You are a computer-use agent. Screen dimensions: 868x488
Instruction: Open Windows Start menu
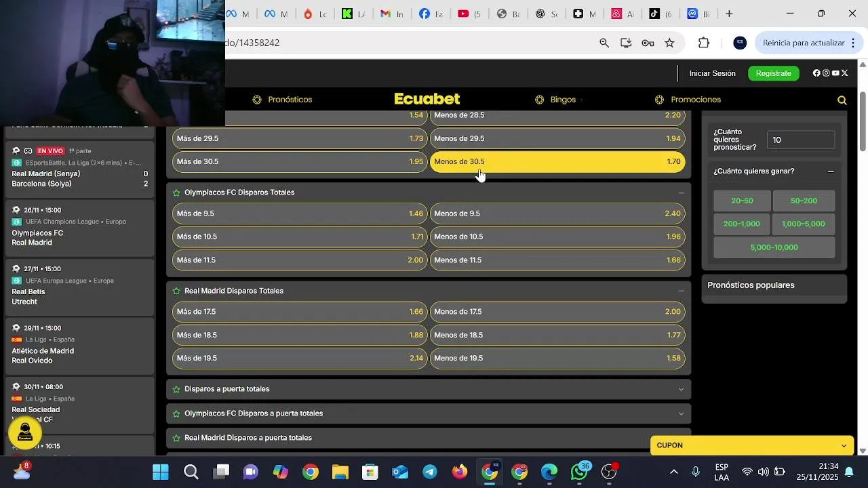(x=161, y=472)
